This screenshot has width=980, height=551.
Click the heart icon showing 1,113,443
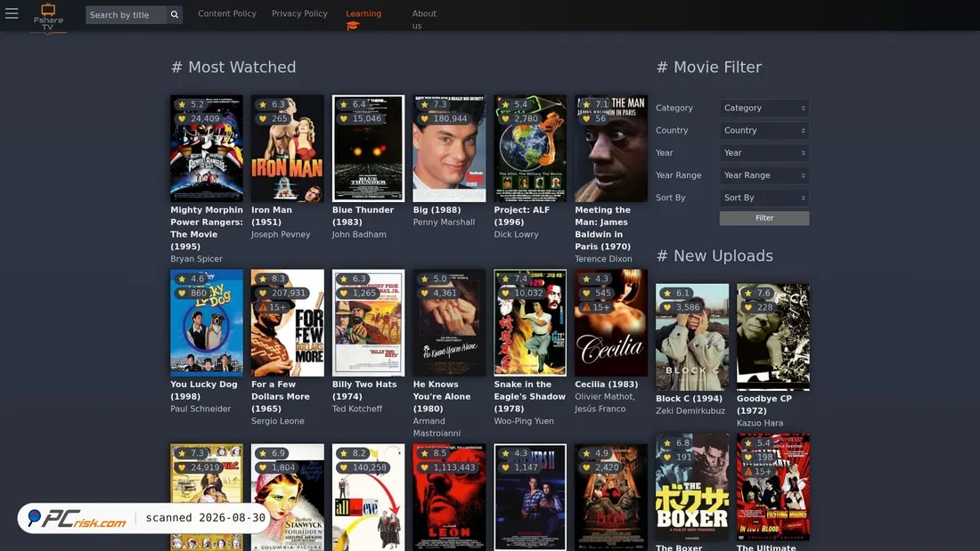click(x=425, y=467)
